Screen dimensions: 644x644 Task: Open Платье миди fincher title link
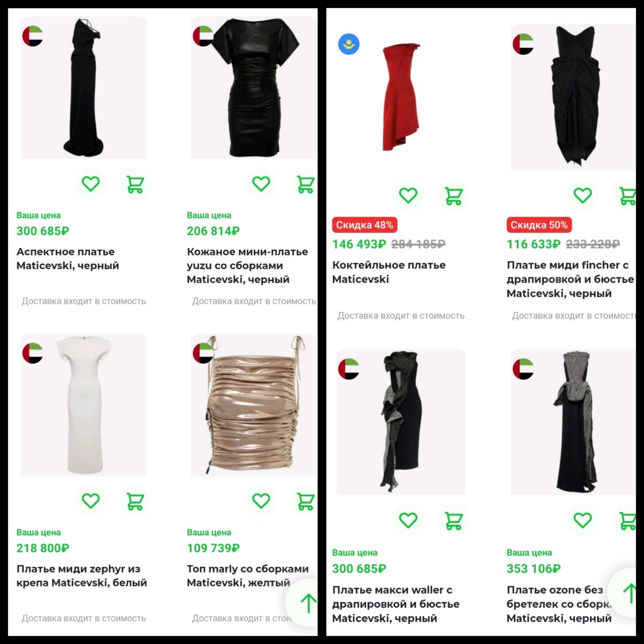[570, 279]
